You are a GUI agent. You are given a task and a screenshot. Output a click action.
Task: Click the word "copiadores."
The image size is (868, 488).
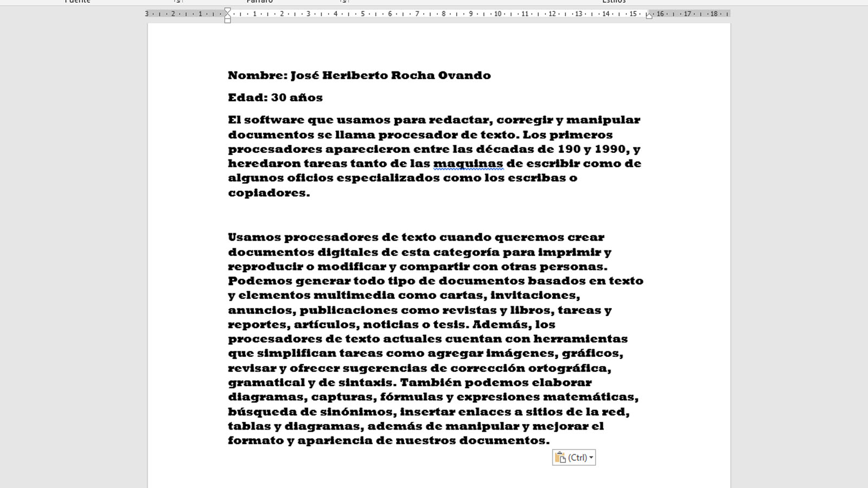269,193
